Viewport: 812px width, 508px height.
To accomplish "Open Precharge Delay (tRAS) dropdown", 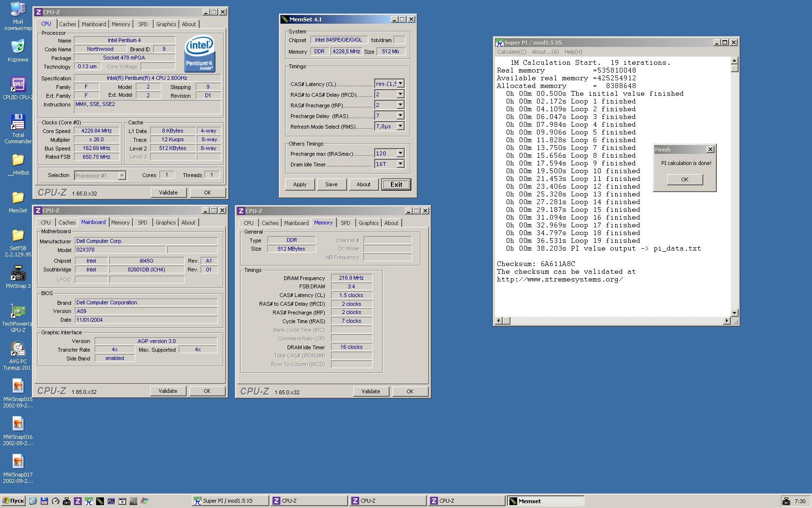I will pyautogui.click(x=400, y=116).
